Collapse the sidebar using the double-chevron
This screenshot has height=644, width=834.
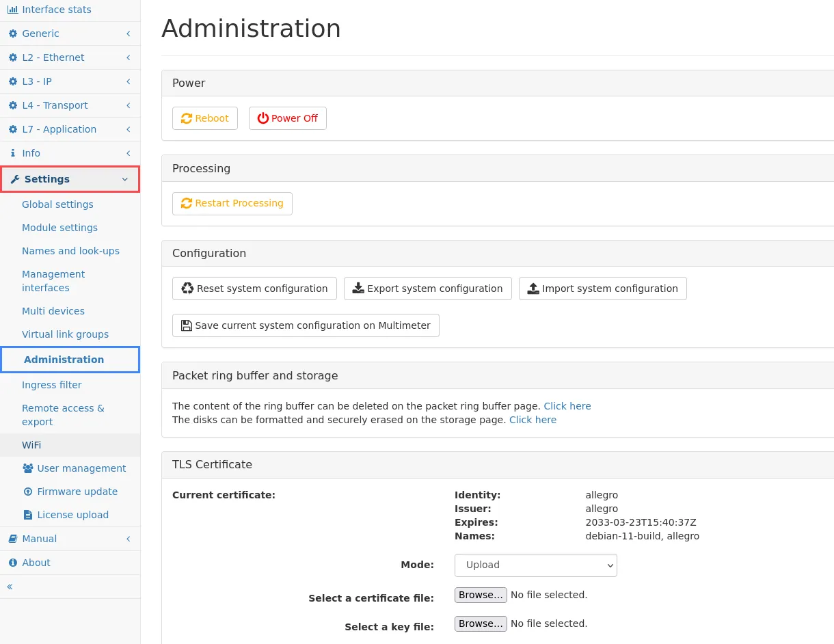coord(10,586)
